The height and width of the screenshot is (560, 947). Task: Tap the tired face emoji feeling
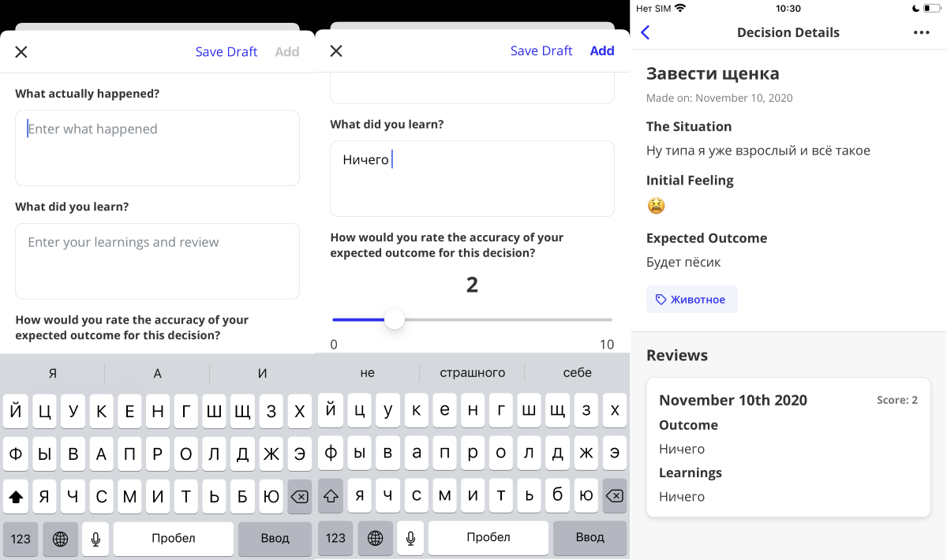pos(656,206)
